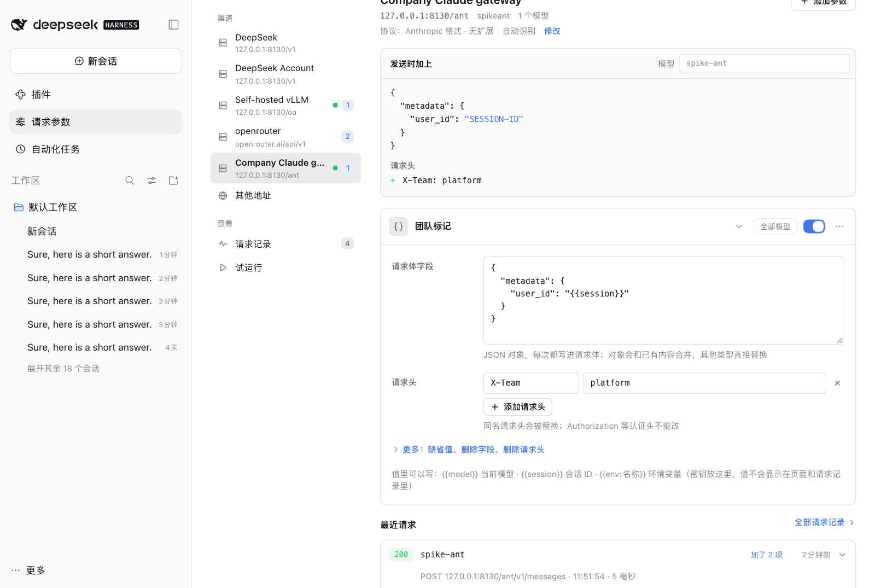Open the 全部模型 scope selector

[775, 226]
